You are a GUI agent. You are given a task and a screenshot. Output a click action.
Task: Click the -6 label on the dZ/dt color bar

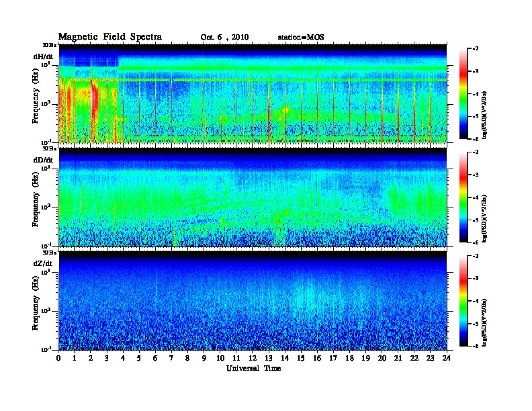[x=475, y=346]
